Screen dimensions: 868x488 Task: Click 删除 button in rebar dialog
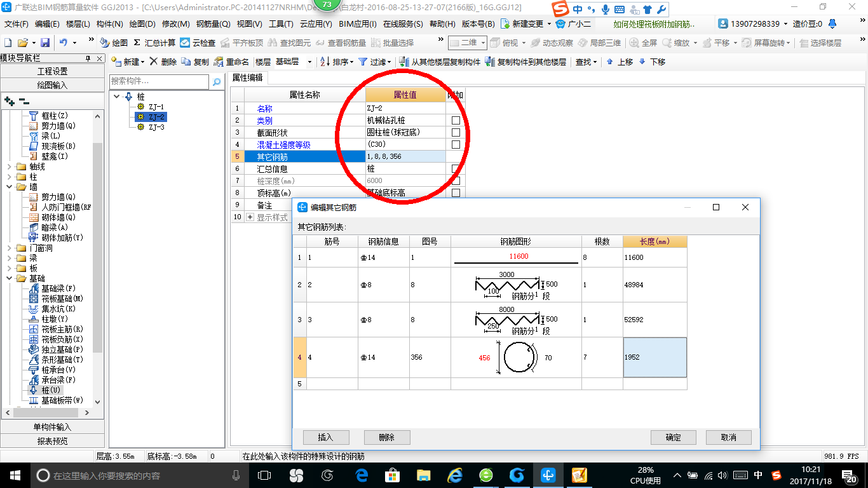(x=386, y=437)
